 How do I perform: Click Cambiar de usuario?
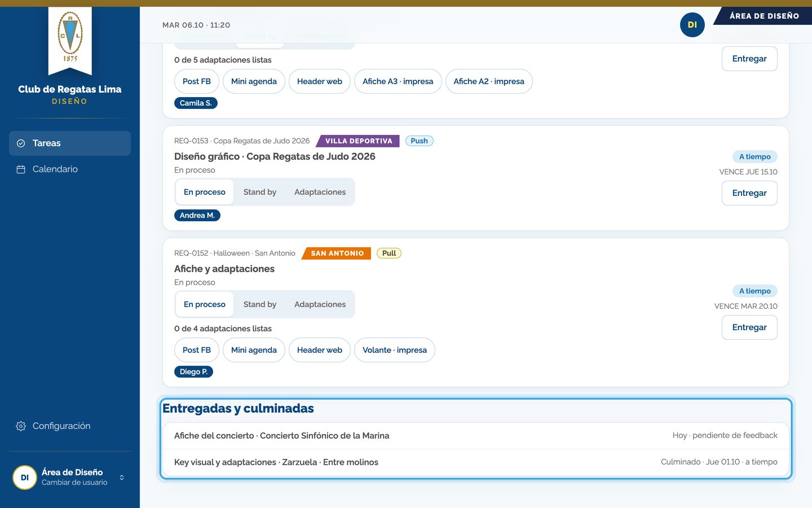click(74, 483)
